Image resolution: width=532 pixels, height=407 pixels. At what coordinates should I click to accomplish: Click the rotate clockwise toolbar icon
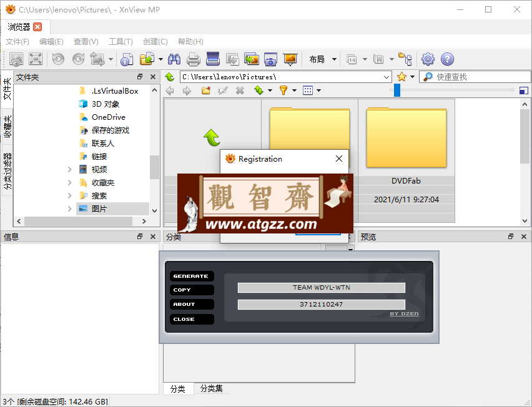[79, 59]
